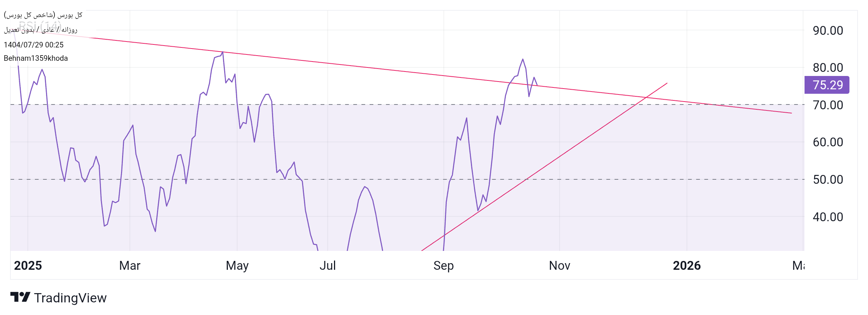Viewport: 868px width, 315px height.
Task: Click the 40.00 level on the price axis
Action: coord(828,217)
